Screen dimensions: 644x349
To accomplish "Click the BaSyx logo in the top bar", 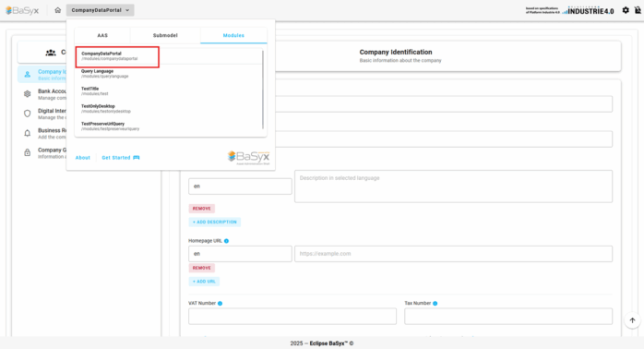I will click(22, 10).
